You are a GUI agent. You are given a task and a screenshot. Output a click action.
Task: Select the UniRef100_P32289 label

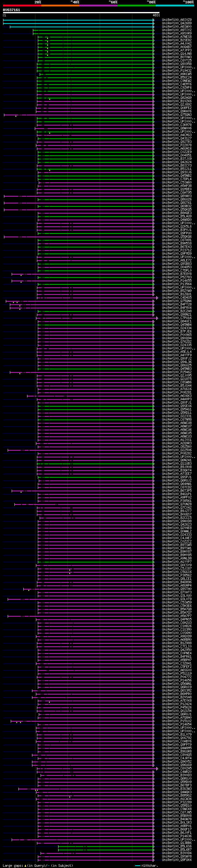click(x=177, y=802)
